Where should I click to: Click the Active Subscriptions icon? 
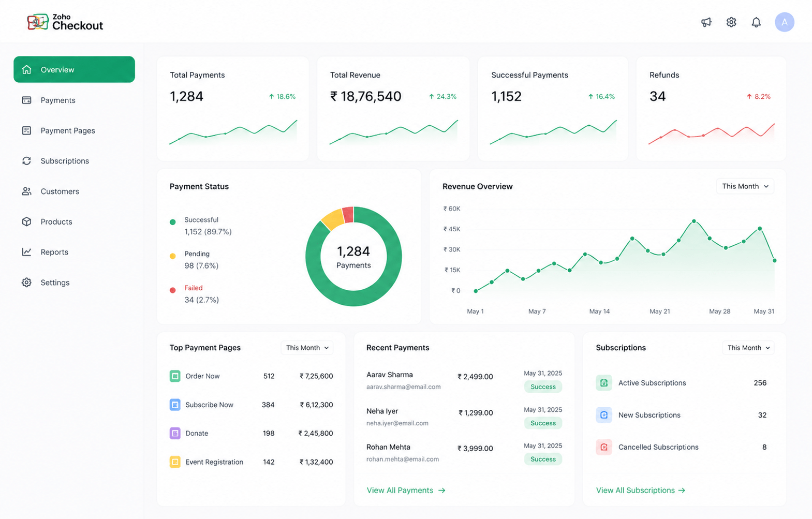click(604, 383)
